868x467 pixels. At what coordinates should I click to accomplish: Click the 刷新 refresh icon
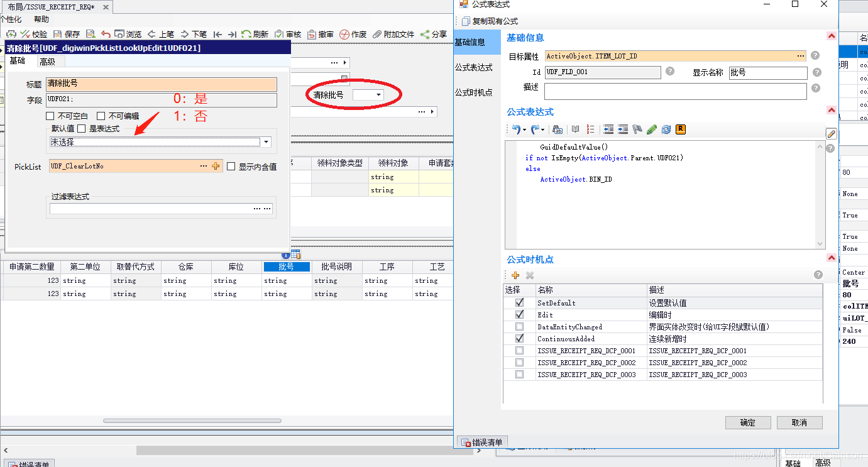pos(246,35)
